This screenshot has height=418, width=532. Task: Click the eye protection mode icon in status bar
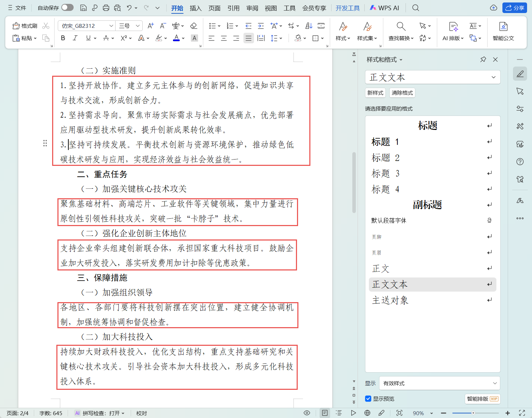[x=307, y=413]
